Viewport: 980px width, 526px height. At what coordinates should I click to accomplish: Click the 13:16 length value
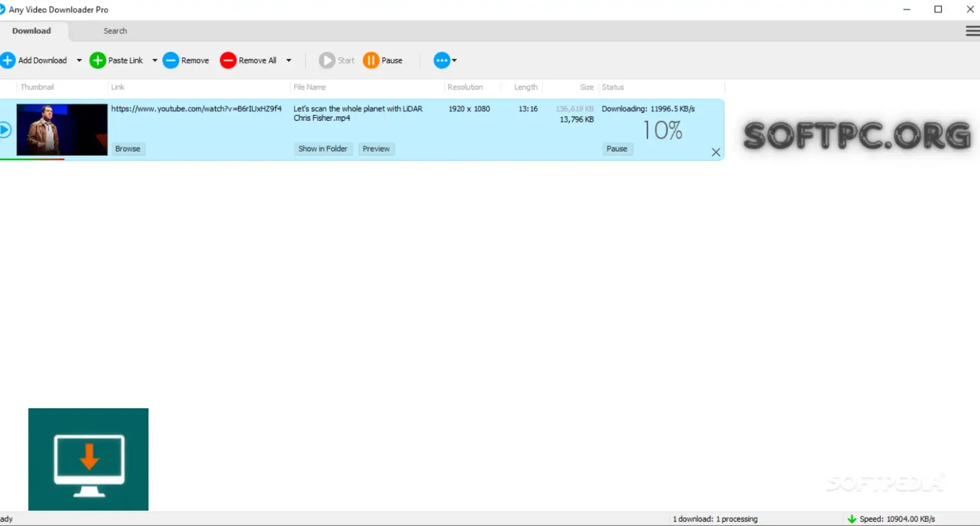coord(528,109)
